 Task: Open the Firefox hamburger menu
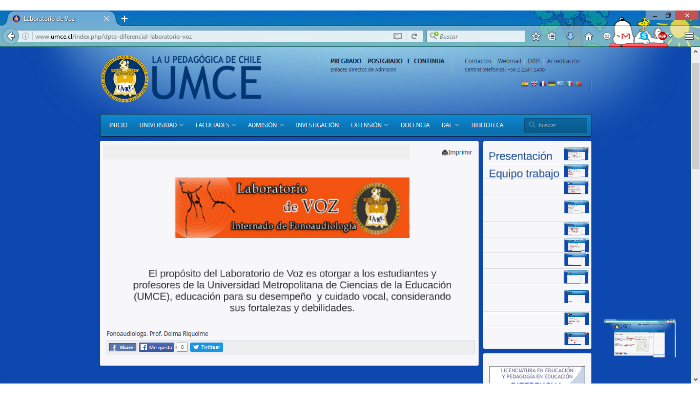point(689,36)
